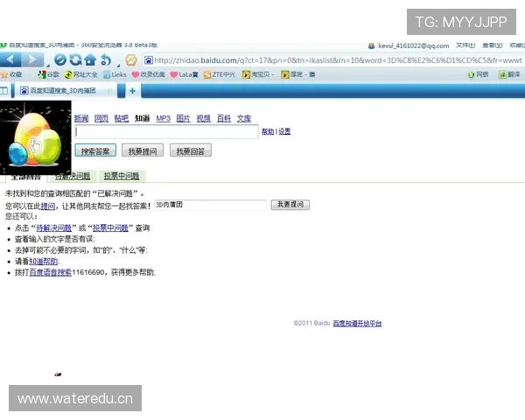Click the colorful eggs animation image

36,137
